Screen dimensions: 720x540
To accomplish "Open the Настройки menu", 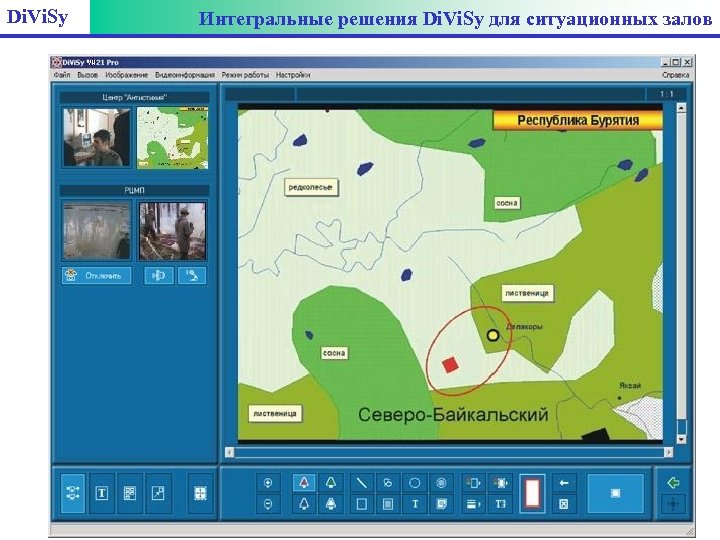I will (292, 74).
